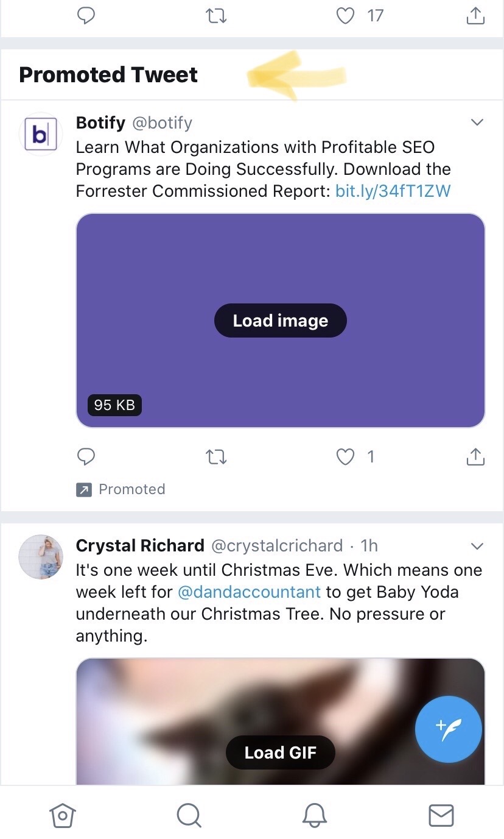Tap the compose new Tweet button

448,729
